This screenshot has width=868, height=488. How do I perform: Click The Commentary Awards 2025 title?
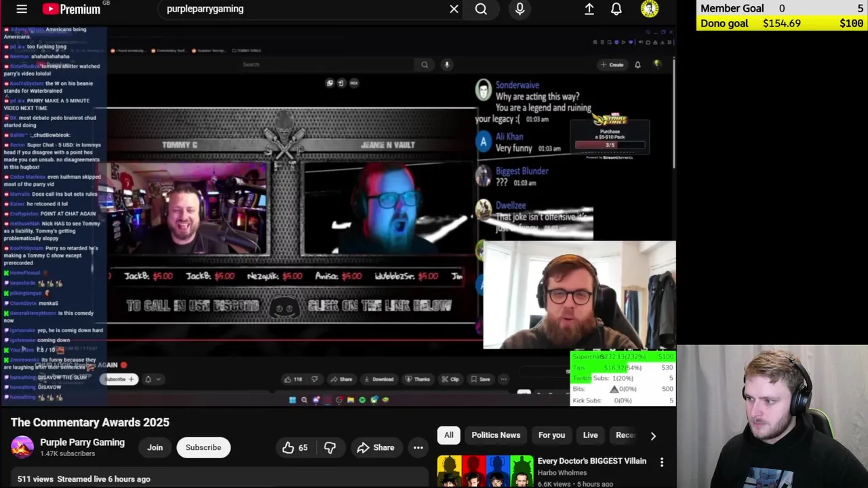tap(90, 422)
